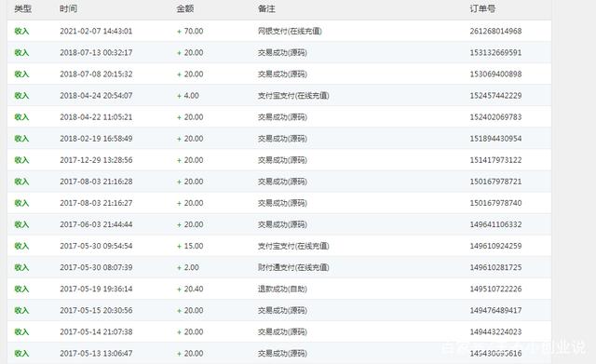
Task: Select the 退款成功(自助) note
Action: [x=282, y=290]
